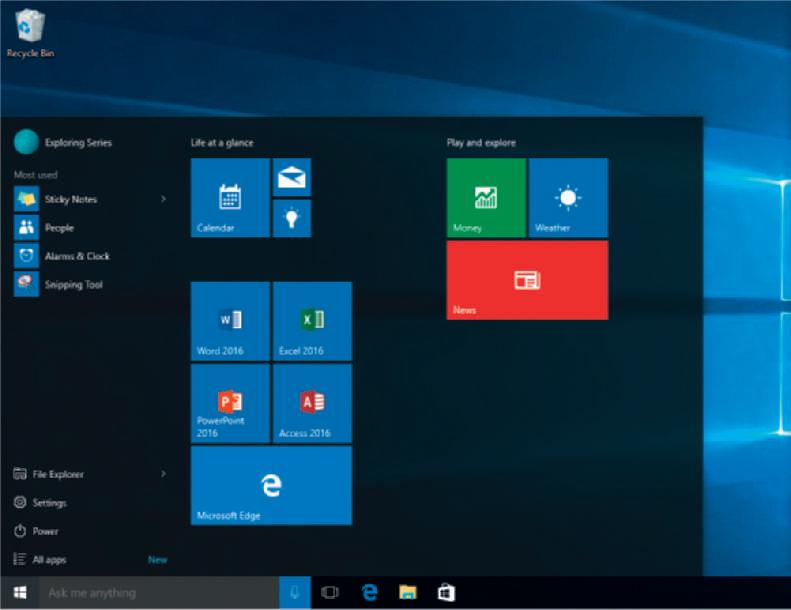Screen dimensions: 791x610
Task: Click the Ask me anything search box
Action: coord(159,592)
